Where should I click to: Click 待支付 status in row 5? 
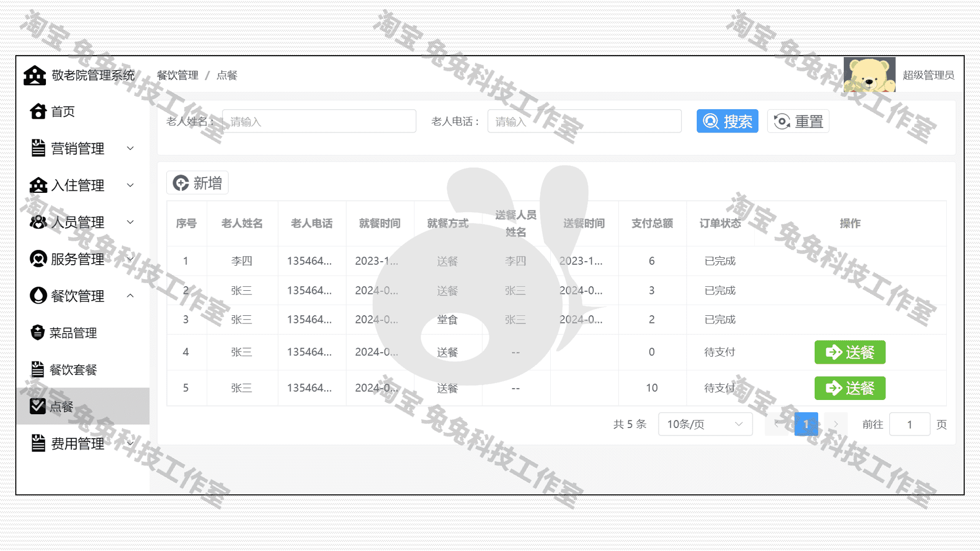click(720, 388)
